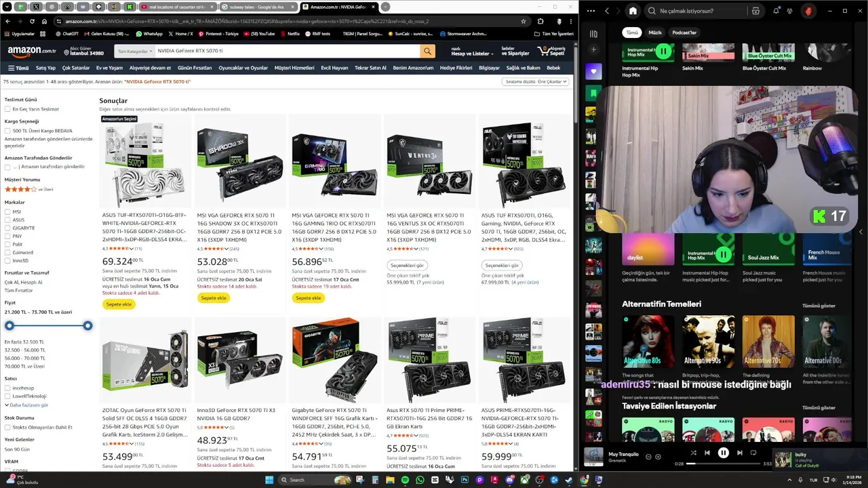Add MSI Gaming Trio to cart
Screen dimensions: 868x488
click(x=309, y=298)
